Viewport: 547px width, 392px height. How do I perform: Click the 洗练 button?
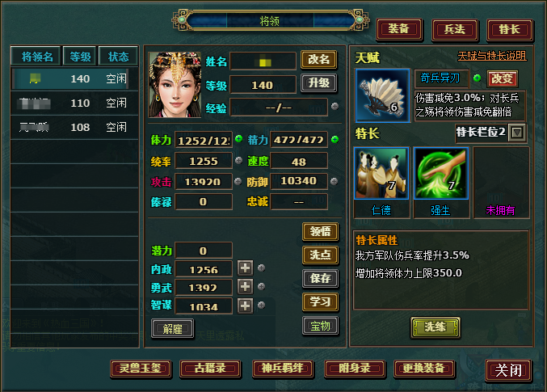click(435, 327)
